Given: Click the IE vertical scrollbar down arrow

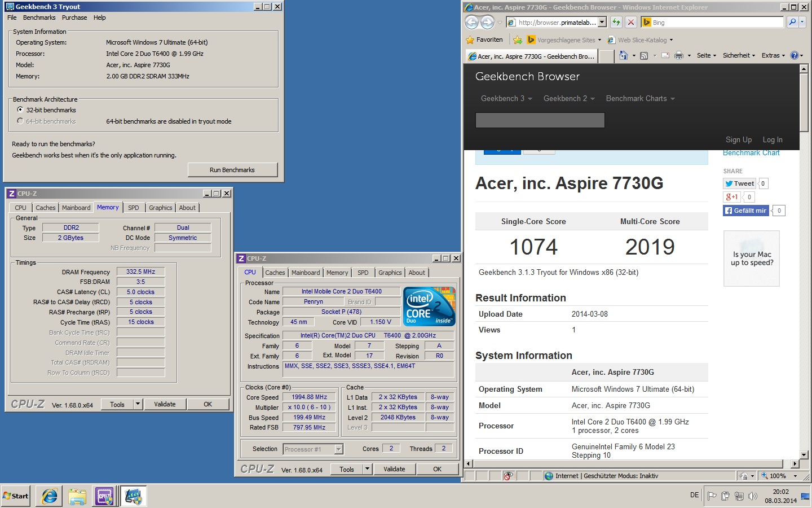Looking at the screenshot, I should click(x=804, y=455).
